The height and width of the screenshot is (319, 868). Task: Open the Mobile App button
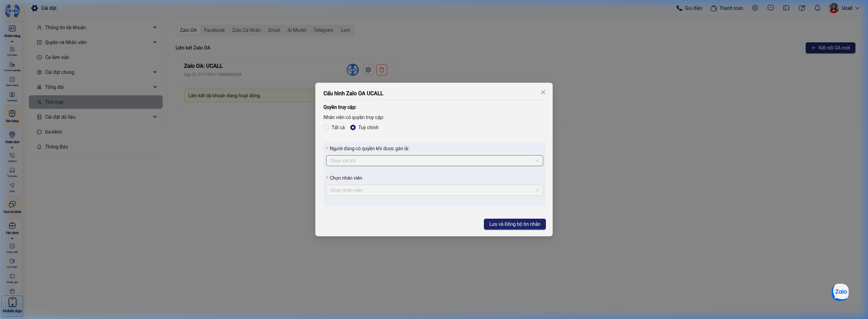click(12, 306)
